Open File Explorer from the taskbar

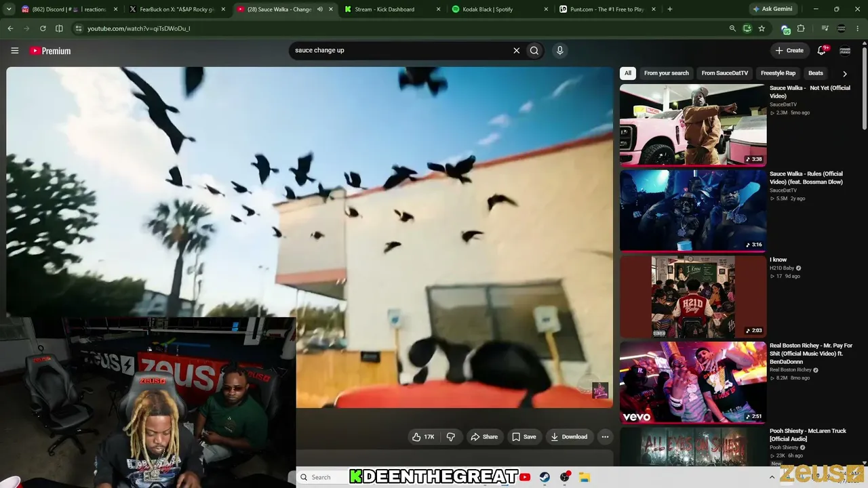coord(584,477)
